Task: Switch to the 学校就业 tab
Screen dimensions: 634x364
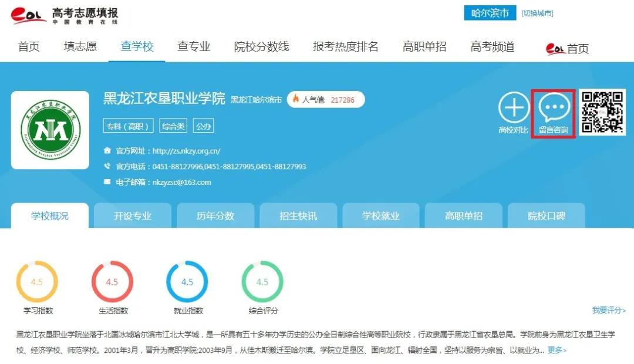Action: 381,215
